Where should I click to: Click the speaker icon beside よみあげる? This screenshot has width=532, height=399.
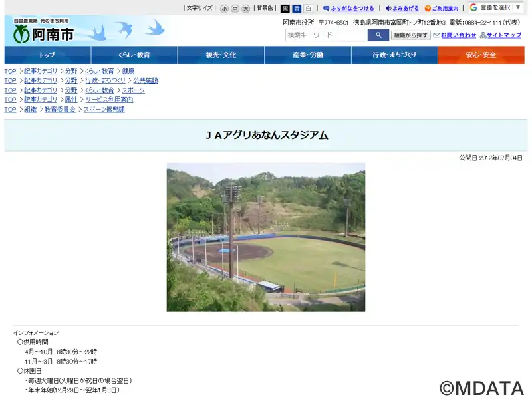388,8
